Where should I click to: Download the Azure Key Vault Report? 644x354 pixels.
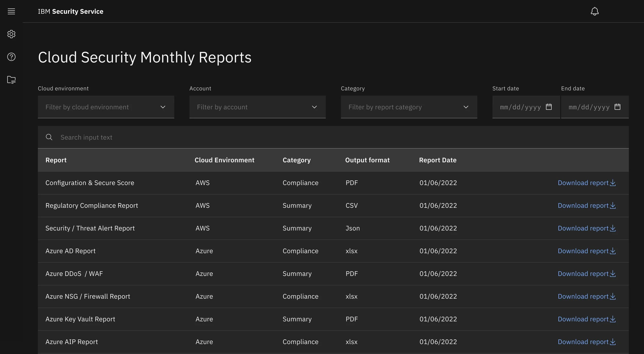[x=587, y=319]
